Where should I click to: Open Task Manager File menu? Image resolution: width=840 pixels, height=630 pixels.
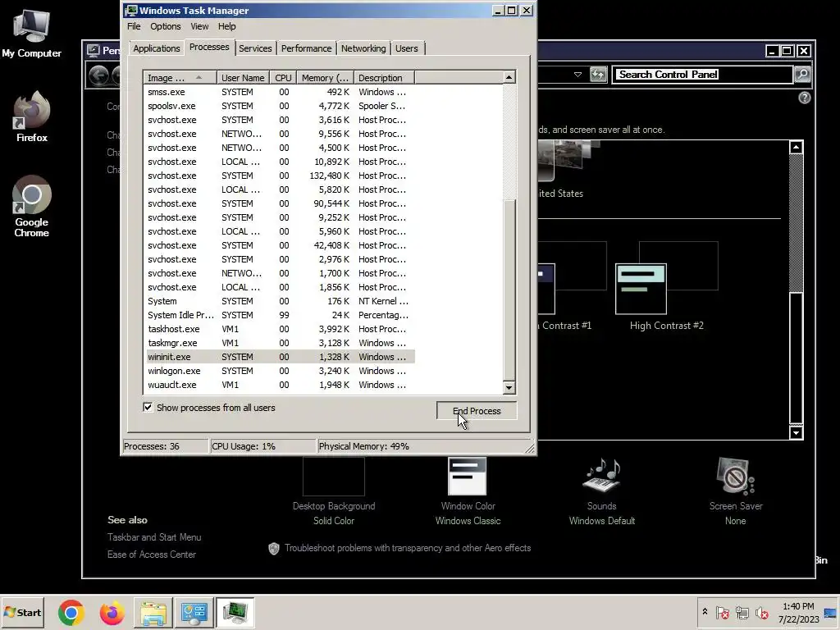pos(134,26)
